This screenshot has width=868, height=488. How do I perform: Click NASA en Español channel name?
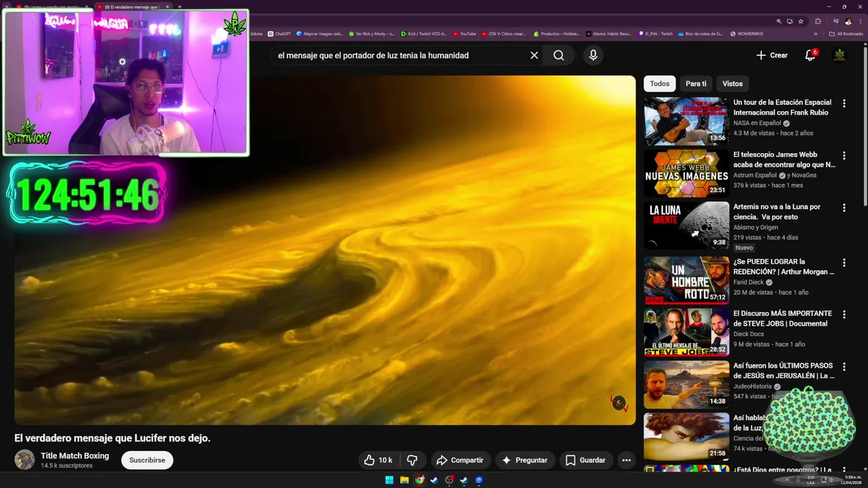[757, 123]
